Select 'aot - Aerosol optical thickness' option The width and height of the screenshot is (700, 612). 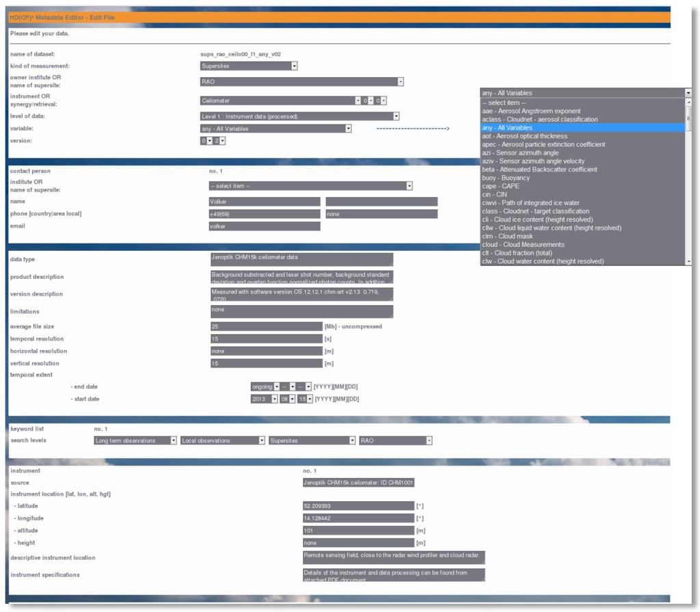point(524,136)
